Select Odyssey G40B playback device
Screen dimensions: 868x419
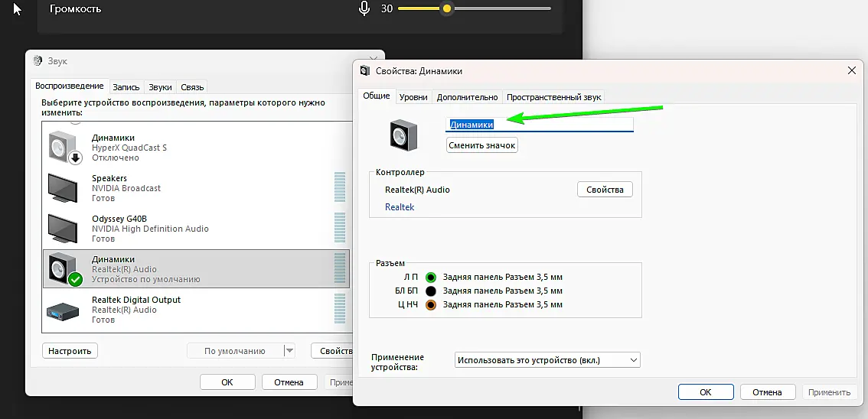tap(196, 229)
